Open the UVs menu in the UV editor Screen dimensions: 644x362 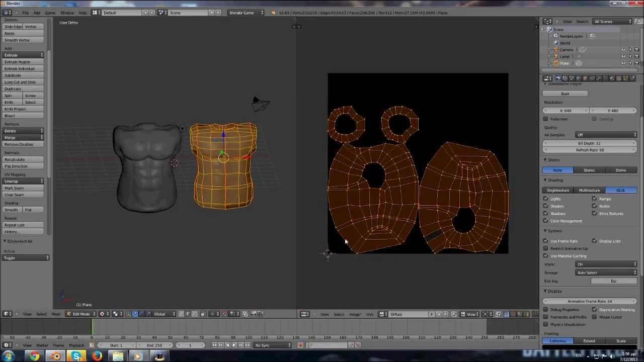[x=370, y=314]
